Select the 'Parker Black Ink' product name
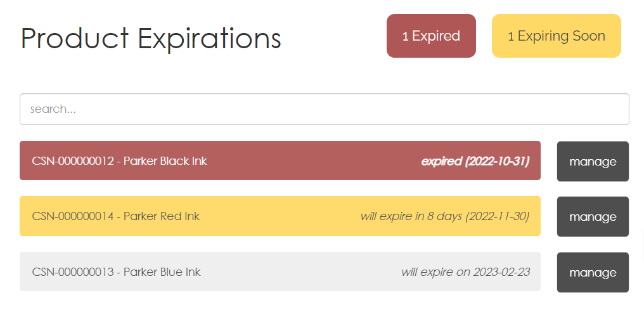Screen dimensions: 644x333 [165, 161]
